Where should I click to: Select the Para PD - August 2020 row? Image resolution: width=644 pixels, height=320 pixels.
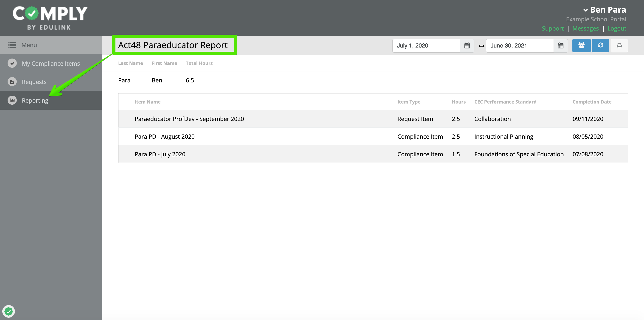pyautogui.click(x=372, y=137)
